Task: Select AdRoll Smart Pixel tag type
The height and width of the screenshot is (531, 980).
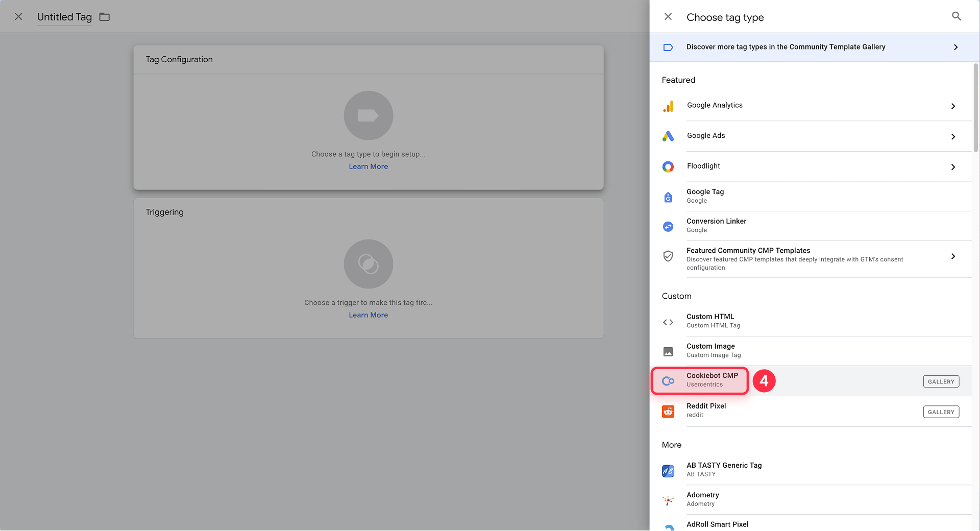Action: coord(811,523)
